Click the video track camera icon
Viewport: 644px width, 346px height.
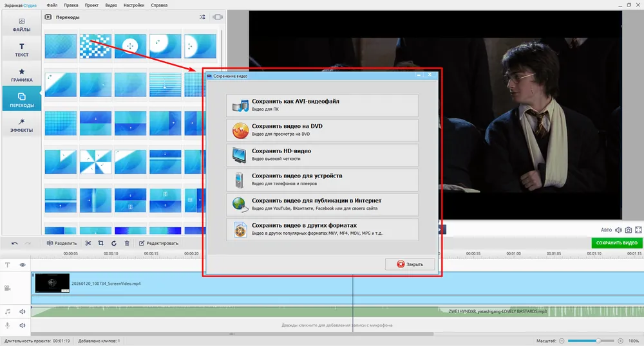click(7, 288)
